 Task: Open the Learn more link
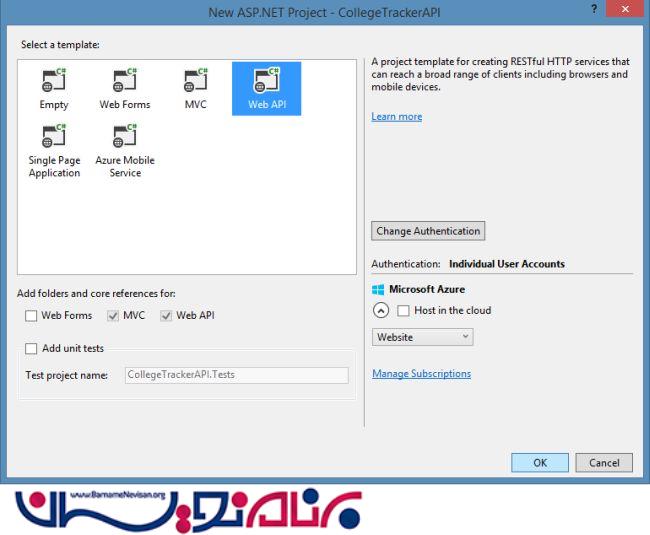point(396,117)
